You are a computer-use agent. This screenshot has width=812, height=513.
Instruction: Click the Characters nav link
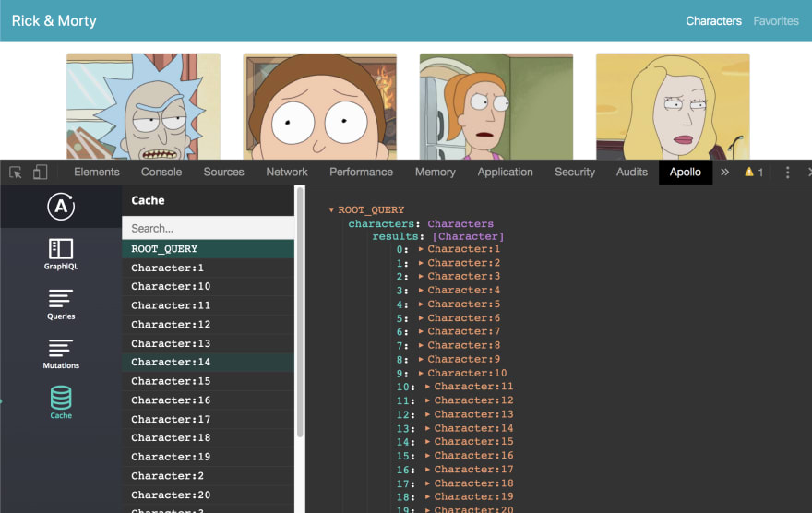click(713, 20)
